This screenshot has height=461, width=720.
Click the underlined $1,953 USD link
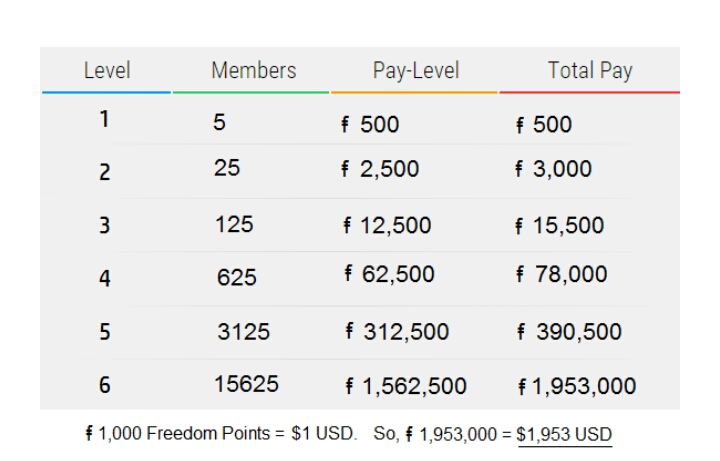point(564,435)
